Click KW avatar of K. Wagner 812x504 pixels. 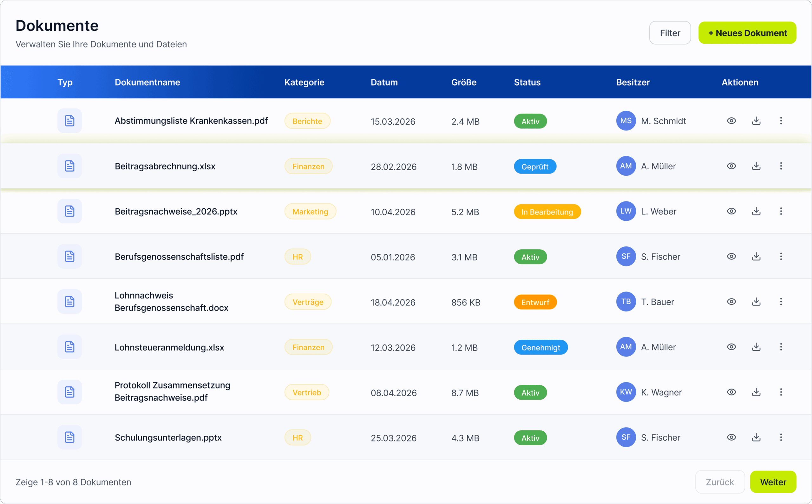[x=626, y=392]
